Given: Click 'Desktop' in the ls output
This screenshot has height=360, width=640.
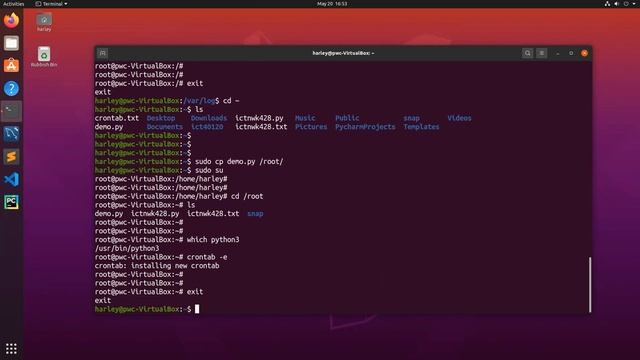Looking at the screenshot, I should [161, 118].
